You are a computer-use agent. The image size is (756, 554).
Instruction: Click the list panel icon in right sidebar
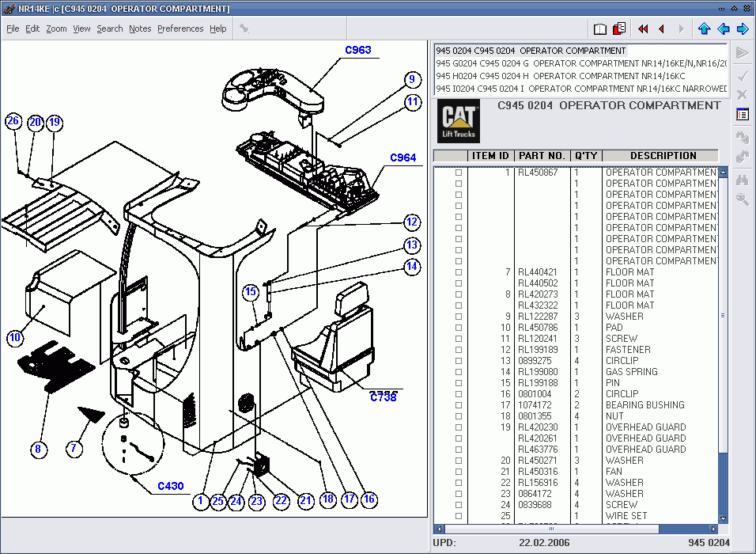[x=742, y=115]
